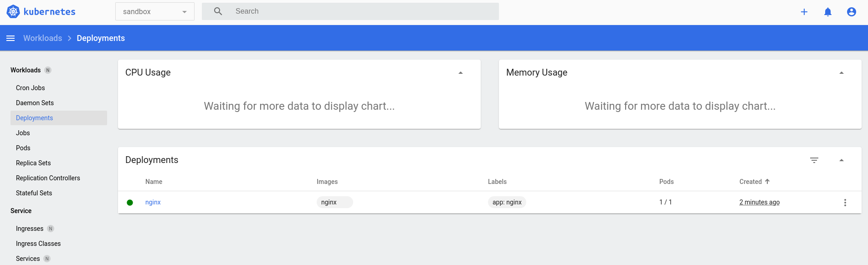The height and width of the screenshot is (265, 868).
Task: Open the actions menu for the nginx deployment
Action: [846, 202]
